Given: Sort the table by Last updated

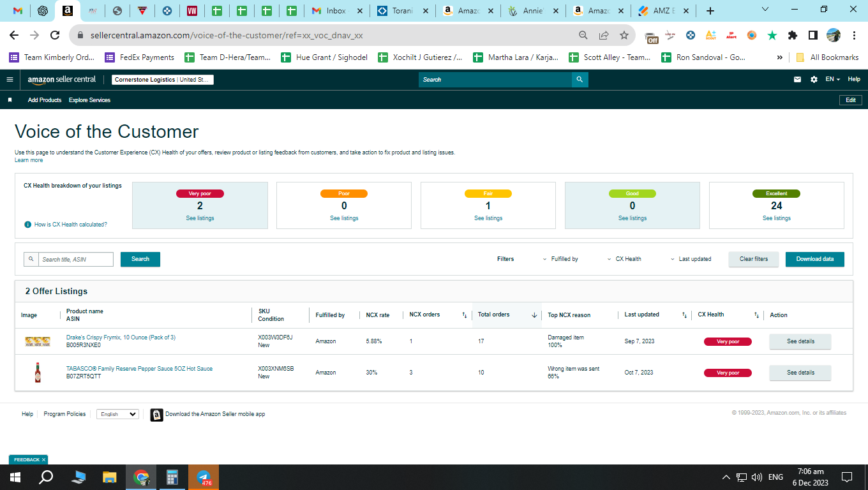Looking at the screenshot, I should click(684, 315).
